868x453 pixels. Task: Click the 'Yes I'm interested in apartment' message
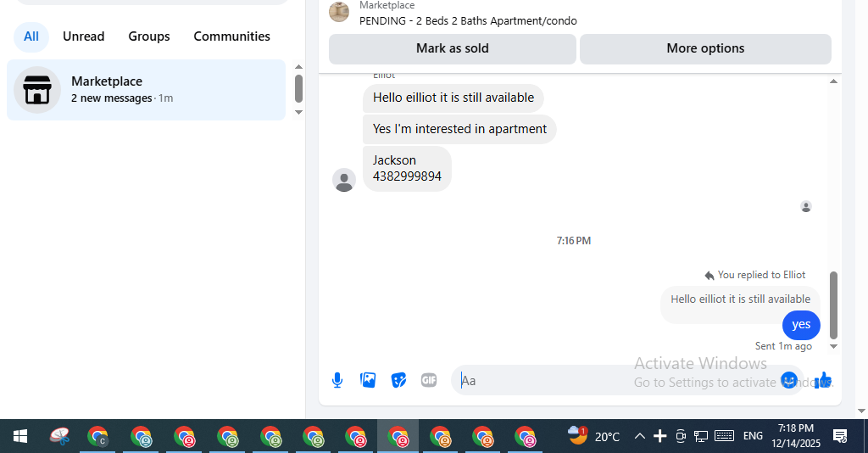[x=459, y=129]
